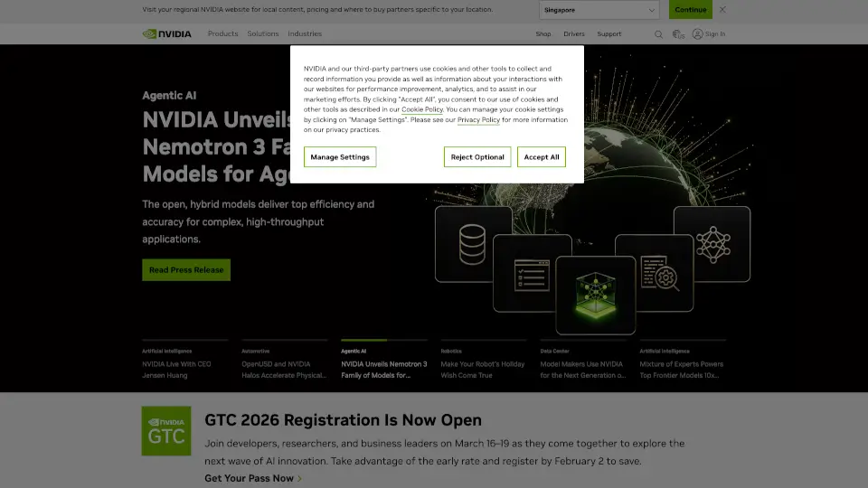Click the green Continue button

690,10
